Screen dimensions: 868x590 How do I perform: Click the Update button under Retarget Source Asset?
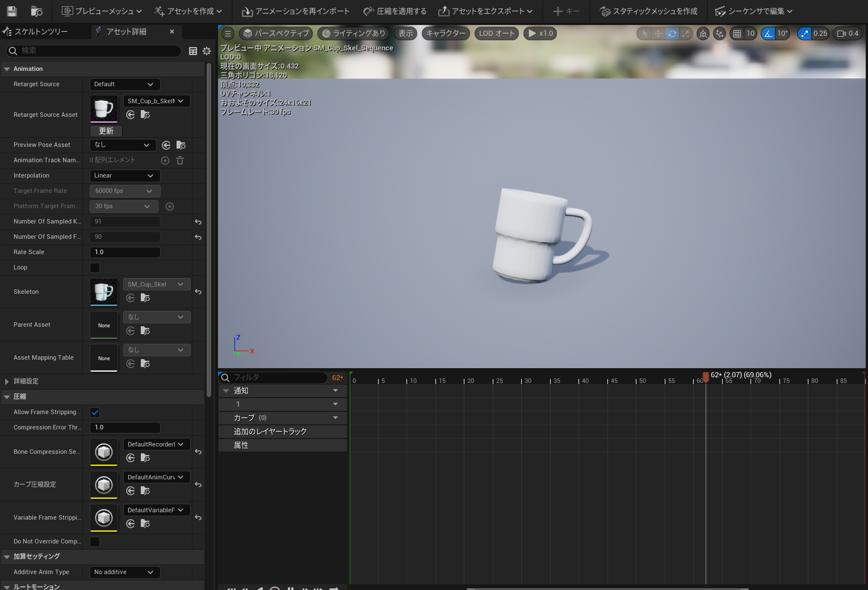click(x=106, y=130)
